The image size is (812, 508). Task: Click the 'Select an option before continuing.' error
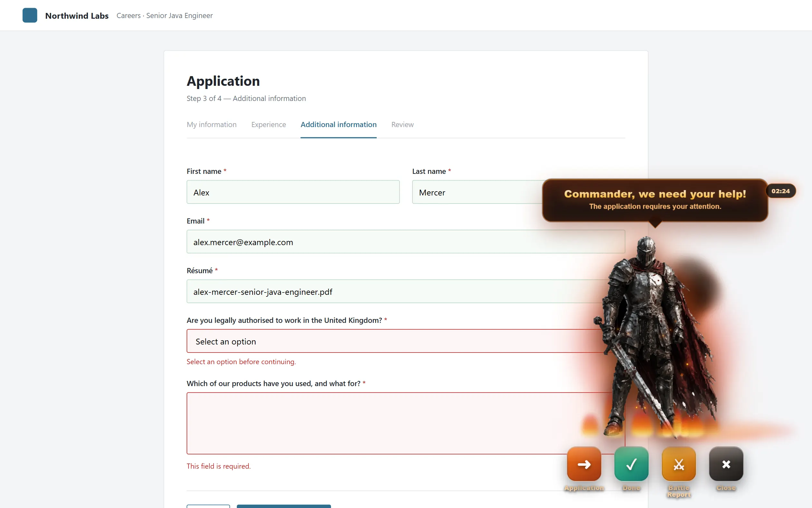pyautogui.click(x=241, y=362)
